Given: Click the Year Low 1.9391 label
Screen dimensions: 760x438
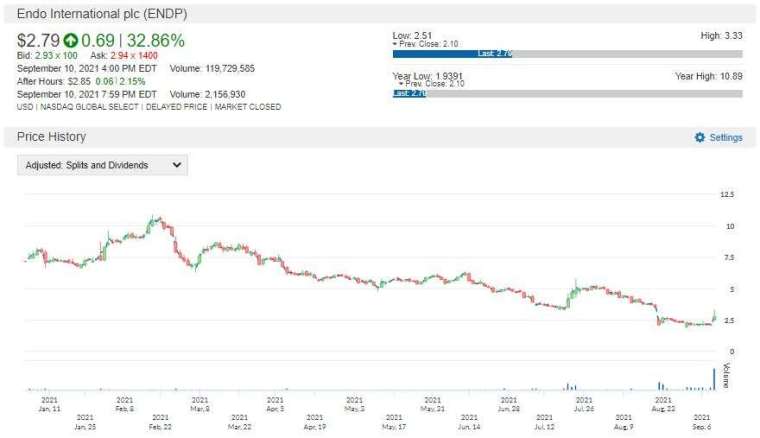Looking at the screenshot, I should coord(428,76).
